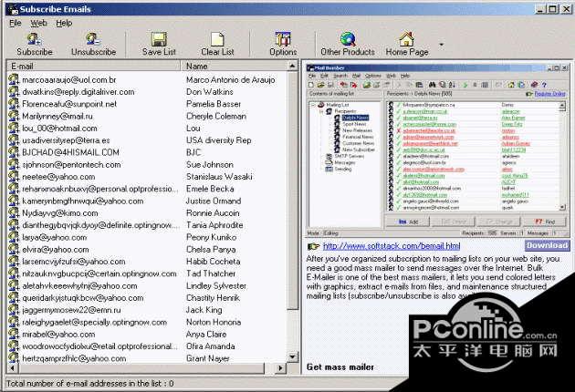Click the Mail Bomber screenshot thumbnail
Screen dimensions: 575x392
tap(438, 150)
